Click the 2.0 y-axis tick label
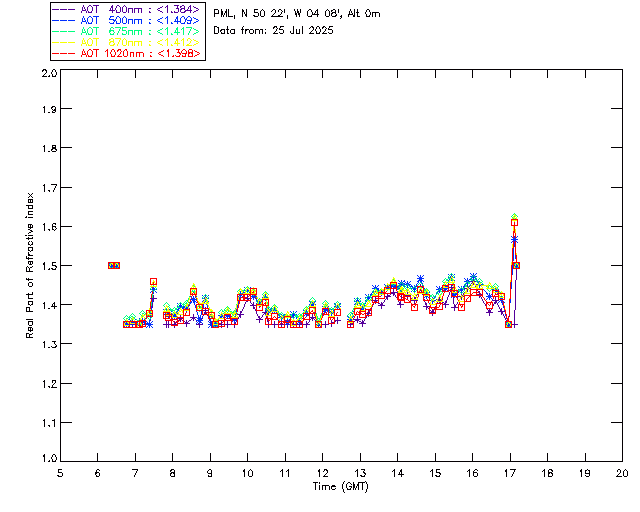640x512 pixels. [x=49, y=73]
